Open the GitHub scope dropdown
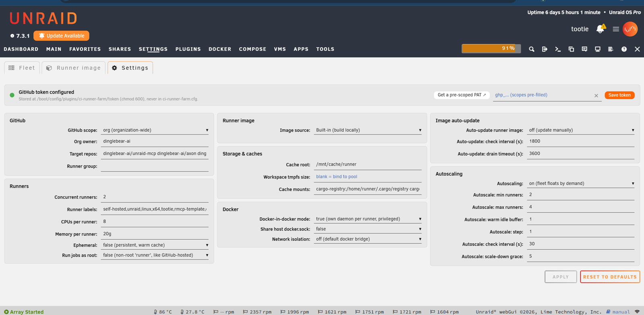 pos(155,130)
